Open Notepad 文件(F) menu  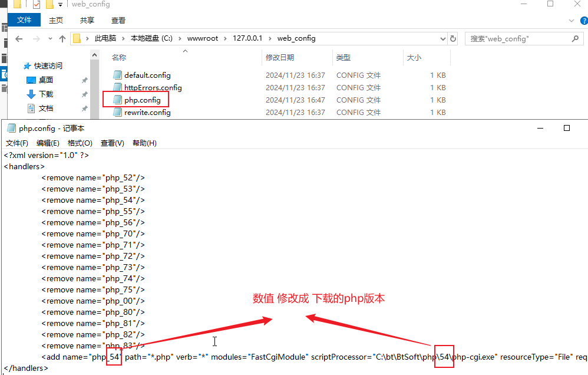coord(17,143)
